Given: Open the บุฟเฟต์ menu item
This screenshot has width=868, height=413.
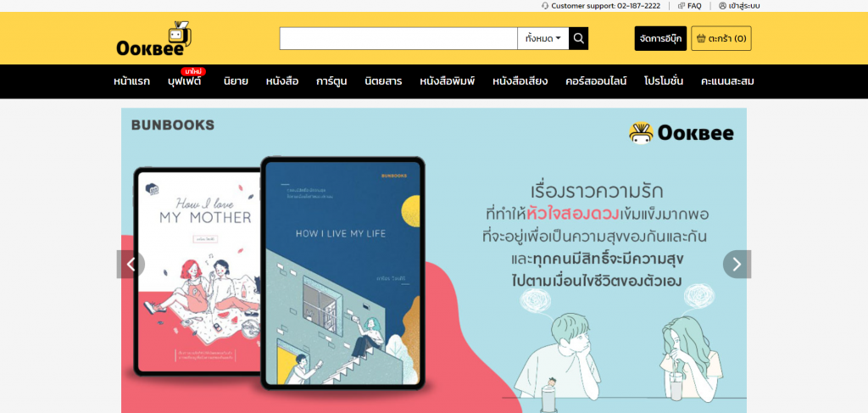Looking at the screenshot, I should click(x=184, y=81).
